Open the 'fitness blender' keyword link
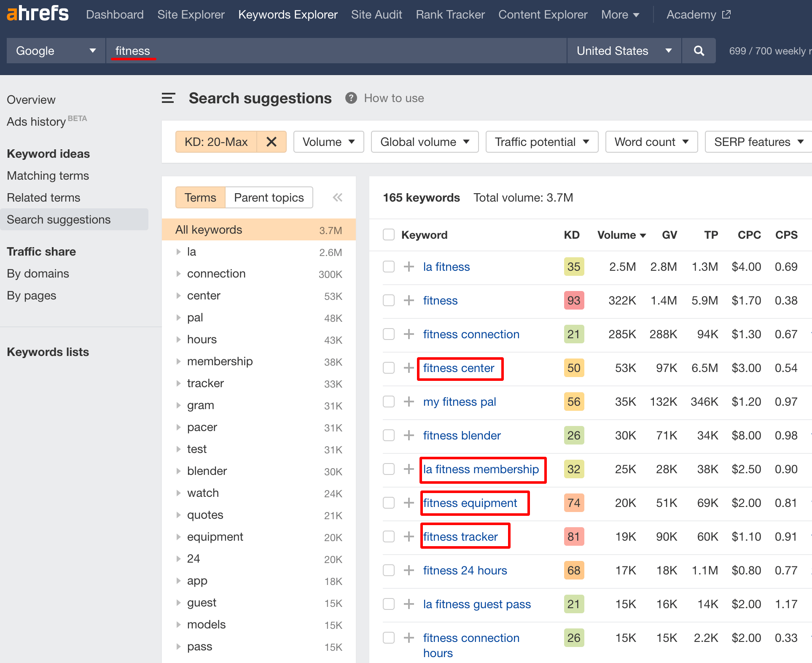812x663 pixels. pyautogui.click(x=462, y=435)
